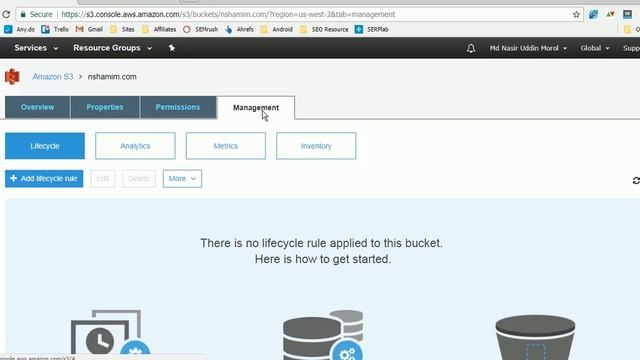Click the nshamim.com breadcrumb text
This screenshot has width=640, height=360.
click(112, 77)
